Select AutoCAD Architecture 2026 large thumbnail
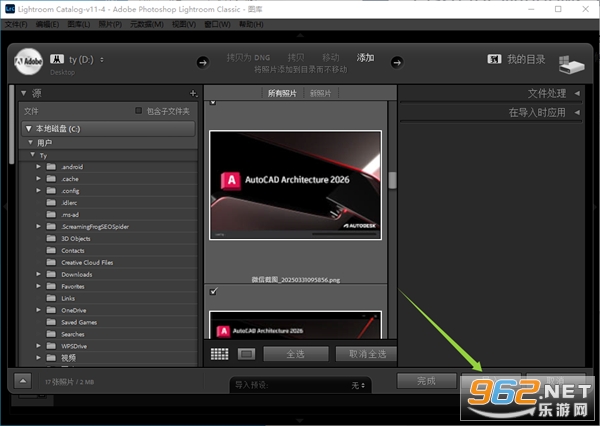This screenshot has height=426, width=600. [295, 185]
